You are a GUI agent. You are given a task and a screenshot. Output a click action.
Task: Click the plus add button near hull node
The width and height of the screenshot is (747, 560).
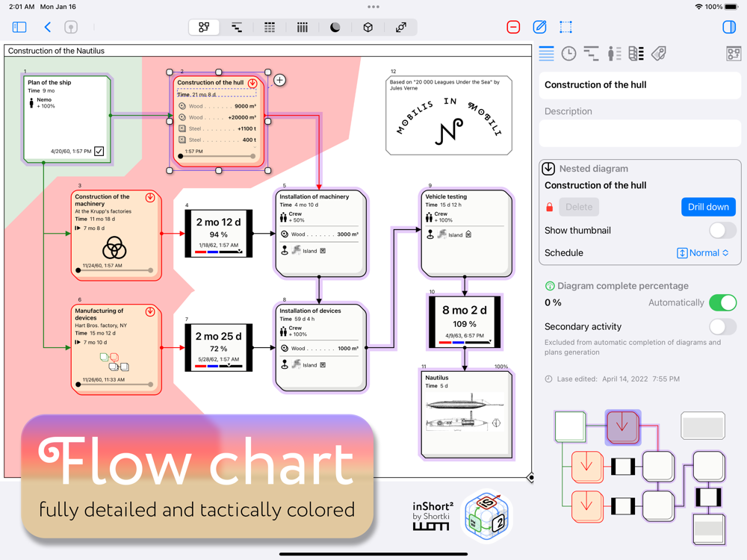[279, 80]
